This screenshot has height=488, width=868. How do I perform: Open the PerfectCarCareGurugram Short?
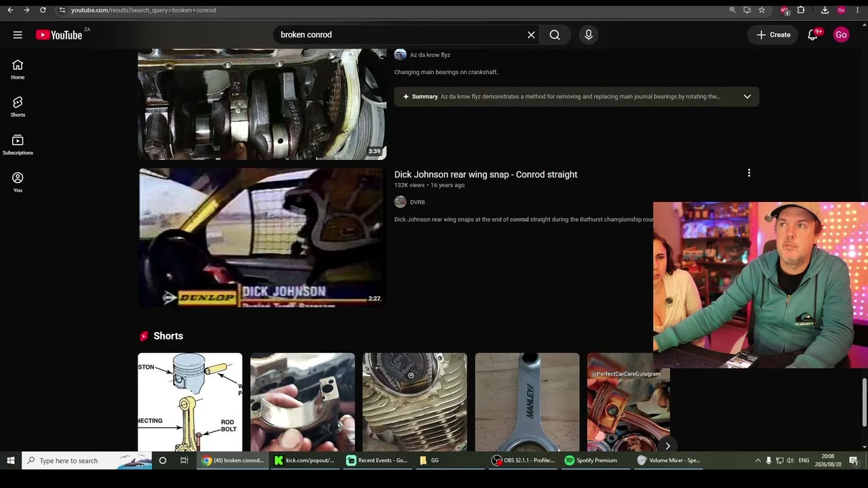click(x=629, y=402)
